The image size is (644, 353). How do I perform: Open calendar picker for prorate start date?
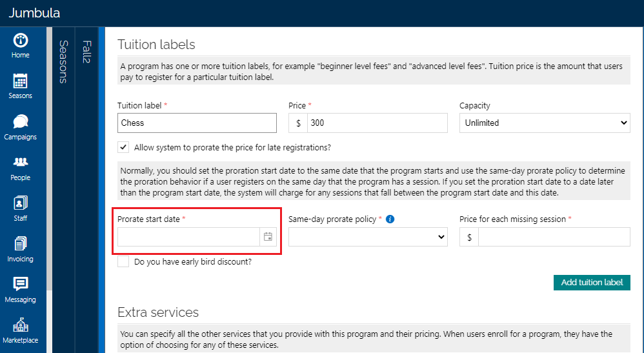268,237
